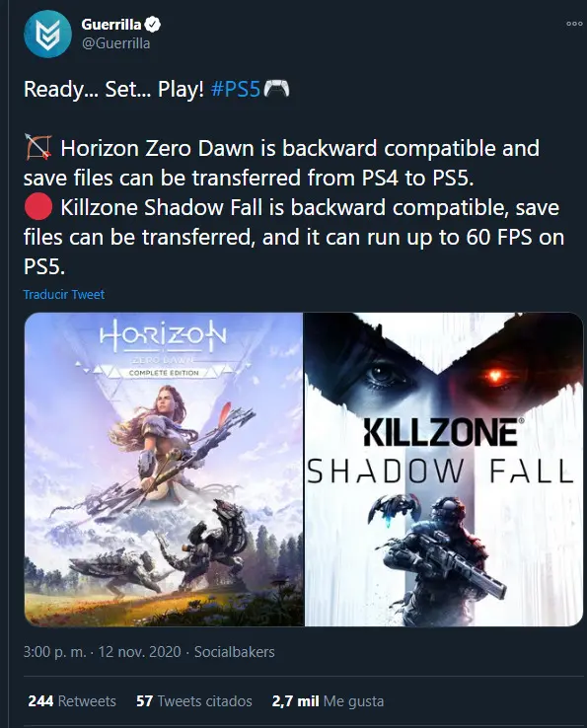Click the Socialbakers source link
Image resolution: width=587 pixels, height=728 pixels.
pyautogui.click(x=235, y=652)
